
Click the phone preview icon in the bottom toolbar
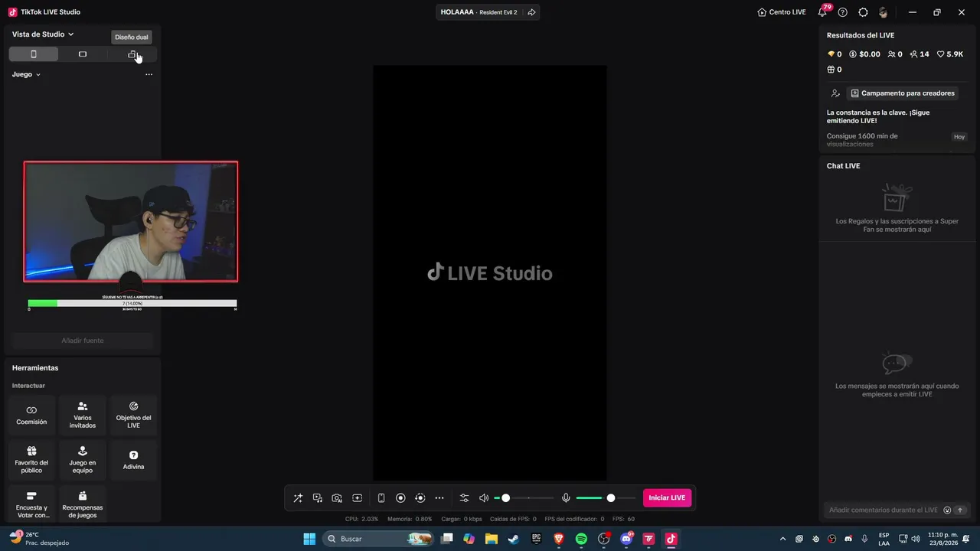(x=381, y=498)
